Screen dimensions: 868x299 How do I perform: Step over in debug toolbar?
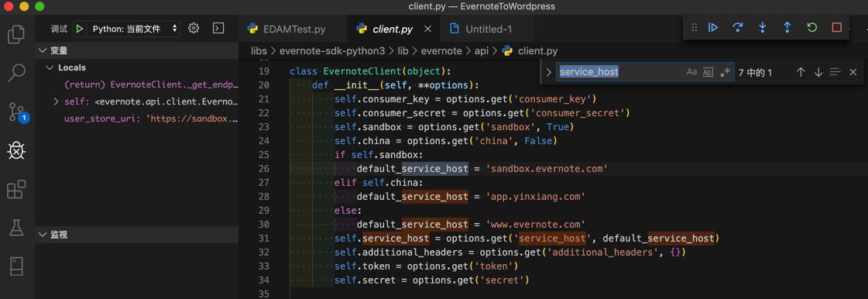tap(737, 27)
